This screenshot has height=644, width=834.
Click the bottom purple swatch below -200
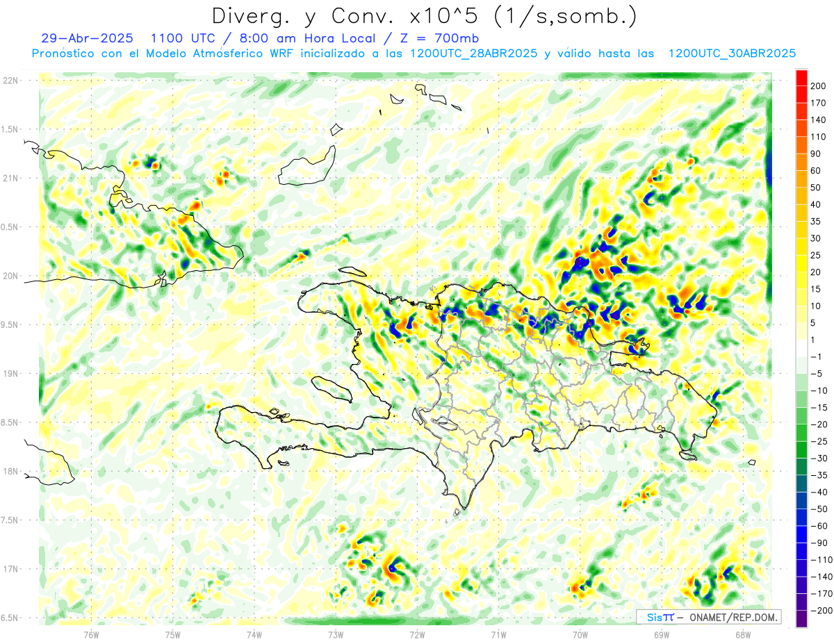tap(801, 618)
